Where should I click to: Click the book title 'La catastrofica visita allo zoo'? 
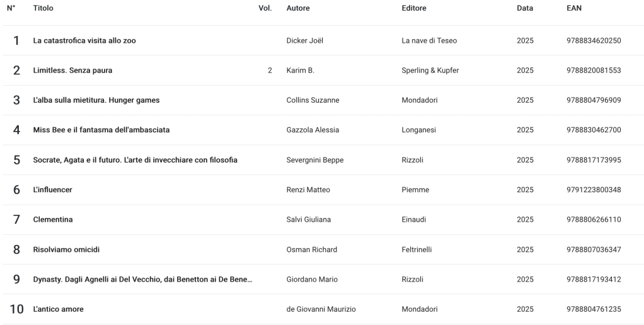[x=84, y=41]
